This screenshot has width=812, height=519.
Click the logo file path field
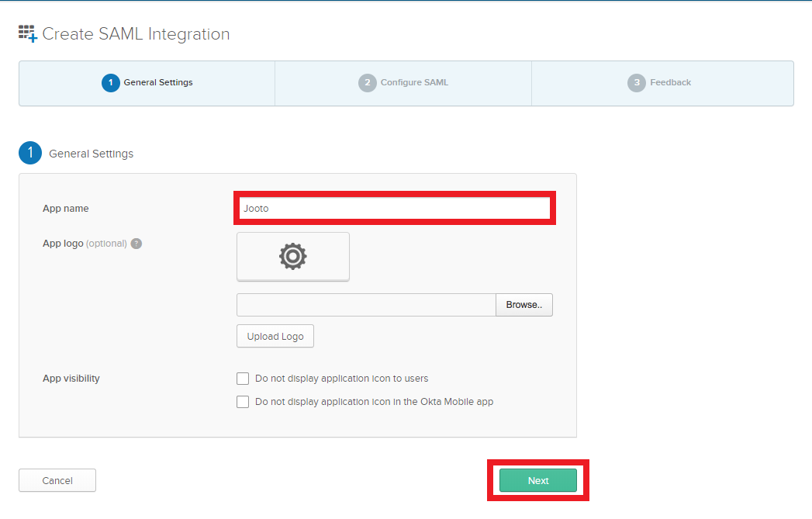366,305
